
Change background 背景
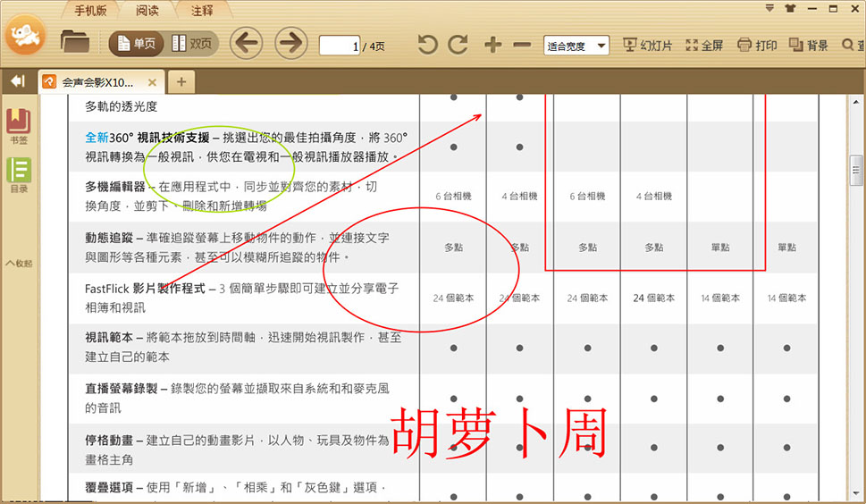coord(809,46)
